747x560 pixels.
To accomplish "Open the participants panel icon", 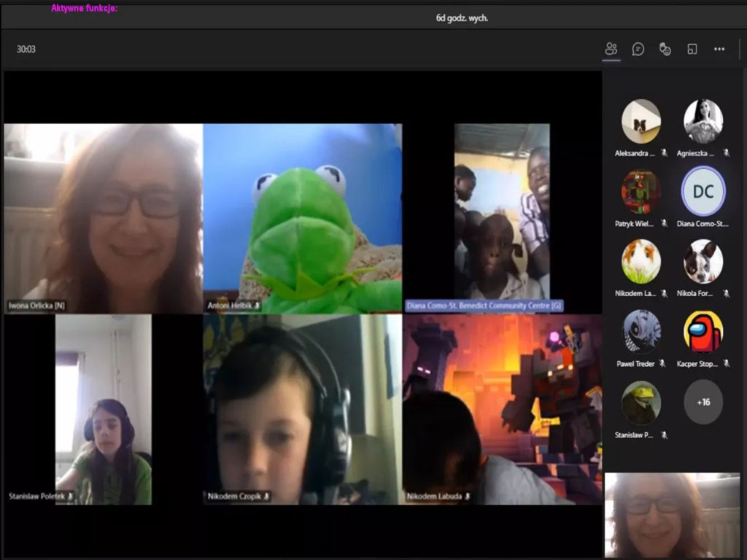I will (611, 49).
